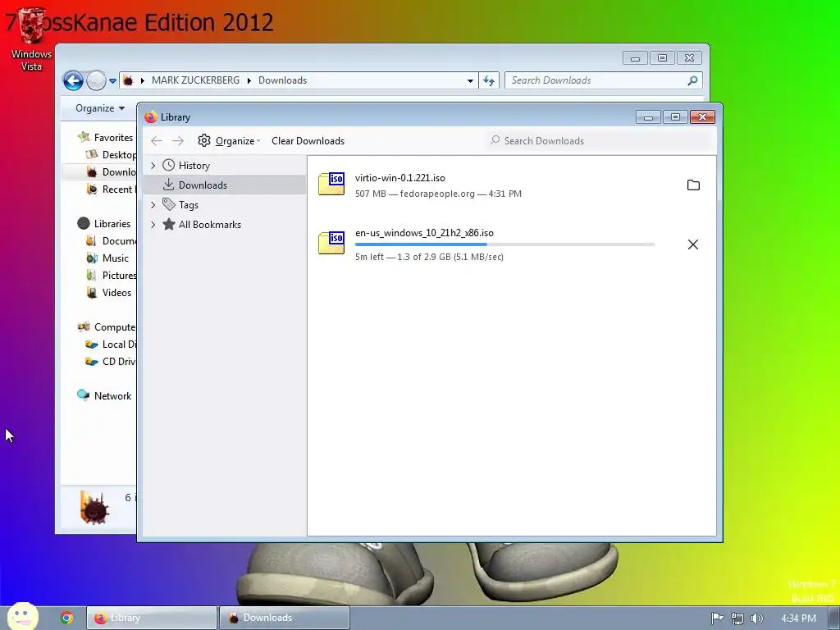Viewport: 840px width, 630px height.
Task: Click MARK ZUCKERBERG in the address bar
Action: [195, 80]
